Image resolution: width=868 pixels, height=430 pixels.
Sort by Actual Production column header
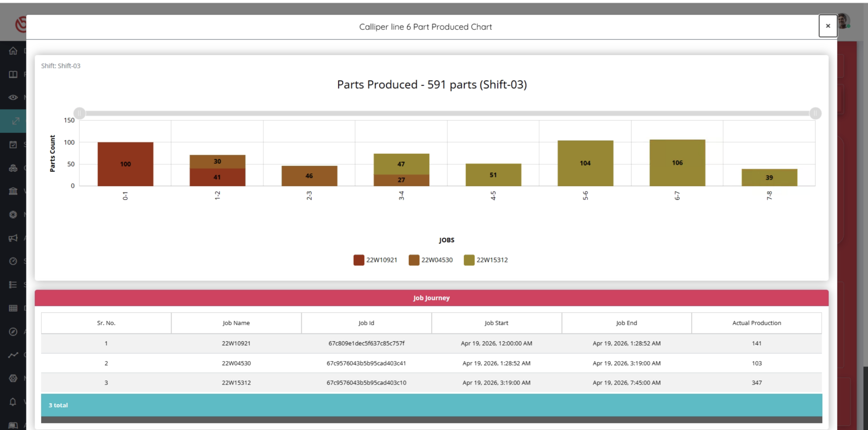coord(756,323)
